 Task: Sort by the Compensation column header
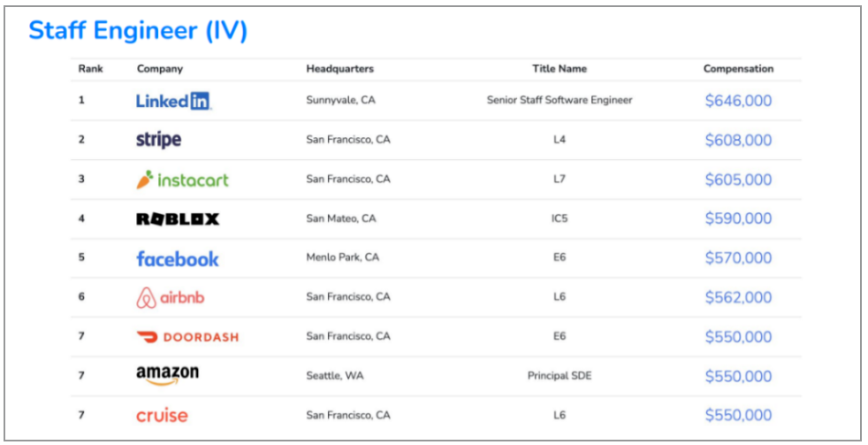coord(738,69)
